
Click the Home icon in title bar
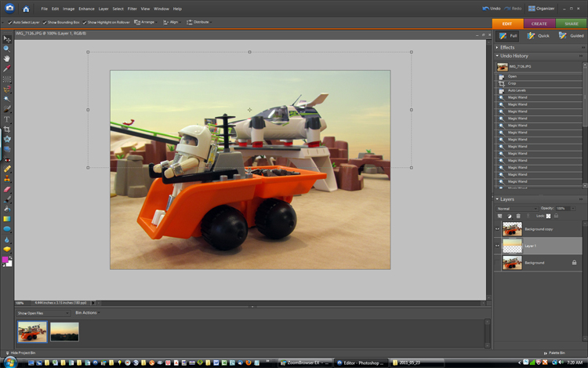[25, 9]
